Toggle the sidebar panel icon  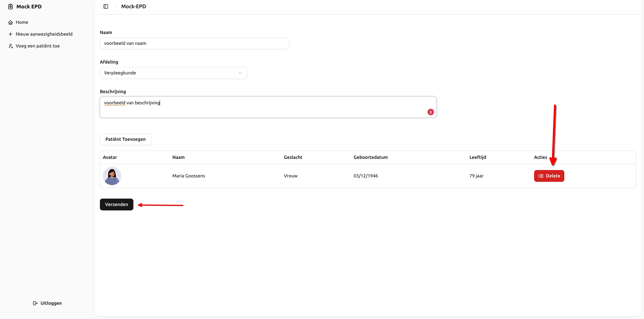[106, 6]
